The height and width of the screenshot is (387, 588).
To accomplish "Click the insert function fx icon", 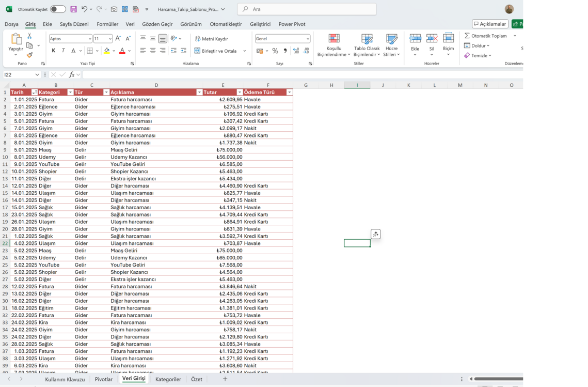I will [72, 75].
